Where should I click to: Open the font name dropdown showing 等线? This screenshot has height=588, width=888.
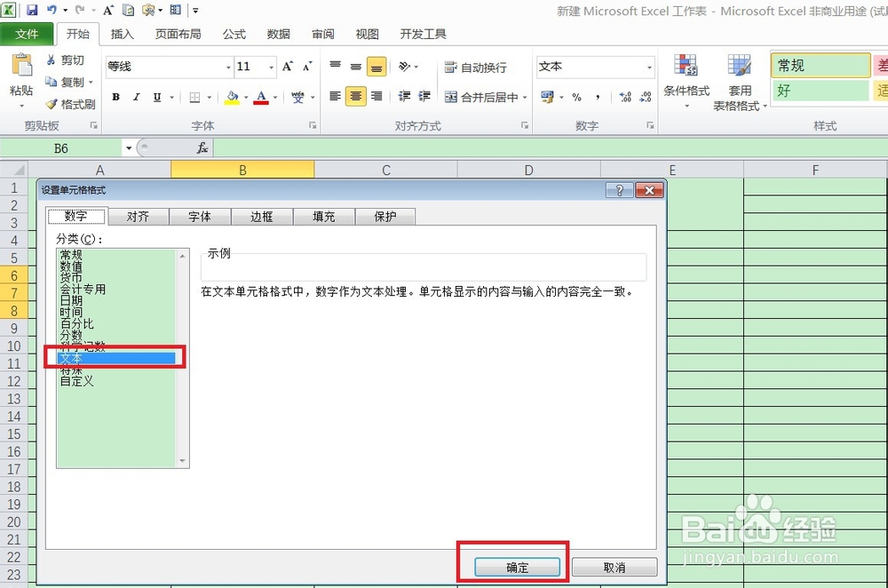point(226,67)
